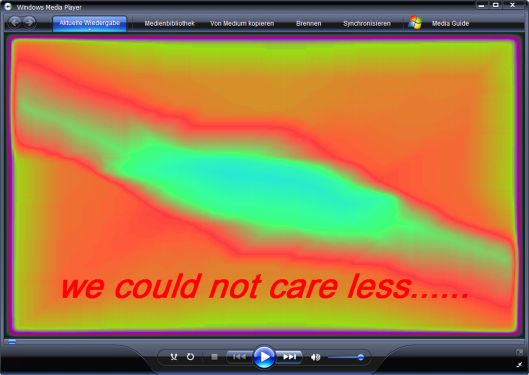Stop the current playback
This screenshot has height=375, width=529.
pos(214,357)
